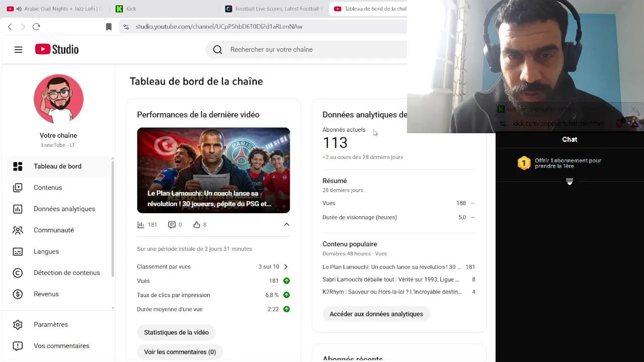Click the Contenus play-box icon
Viewport: 644px width, 362px height.
(x=18, y=188)
